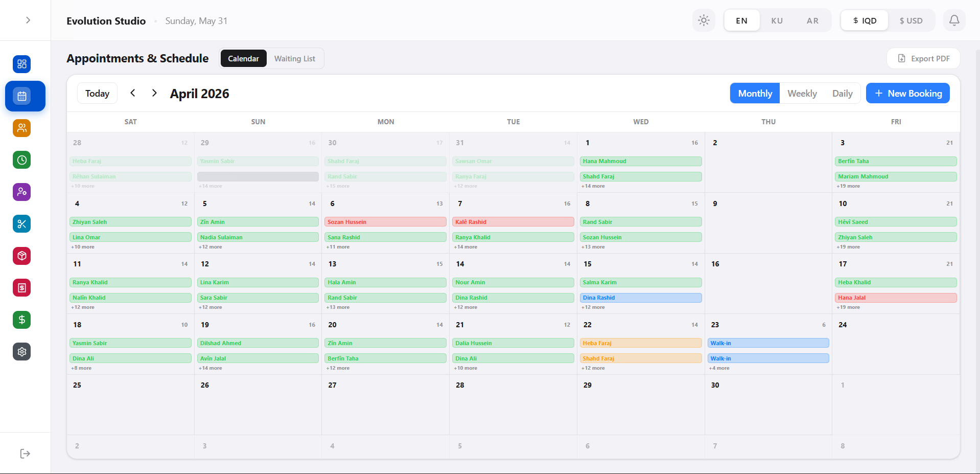Open Shahd Faraj orange appointment on April 22
The image size is (980, 474).
point(641,358)
